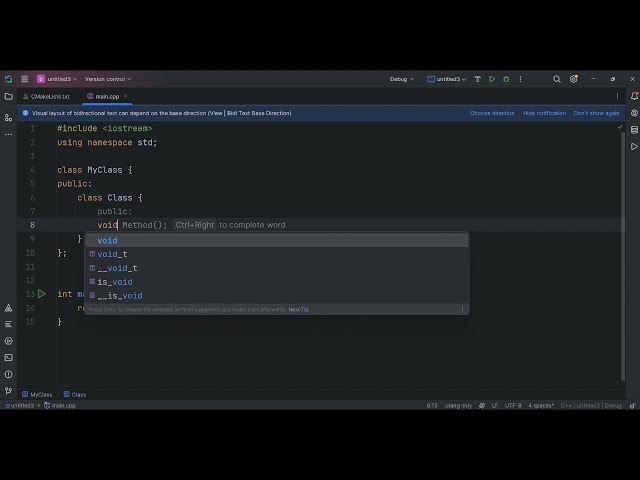Viewport: 640px width, 480px height.
Task: Open the TODO list icon in left sidebar
Action: (8, 324)
